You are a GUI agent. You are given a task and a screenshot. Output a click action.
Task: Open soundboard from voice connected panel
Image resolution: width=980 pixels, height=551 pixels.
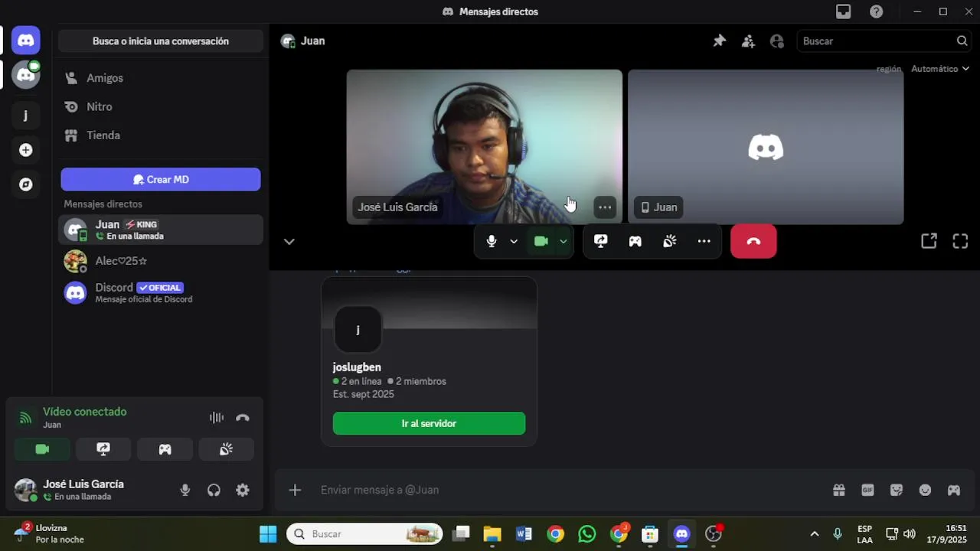[x=226, y=449]
